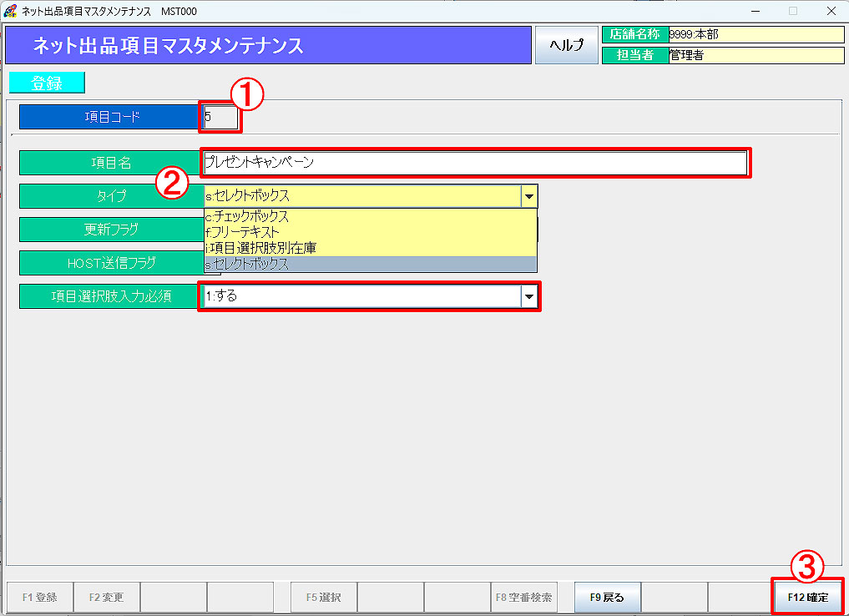Viewport: 849px width, 616px height.
Task: Click the 担当者 field showing 管理者
Action: (x=756, y=55)
